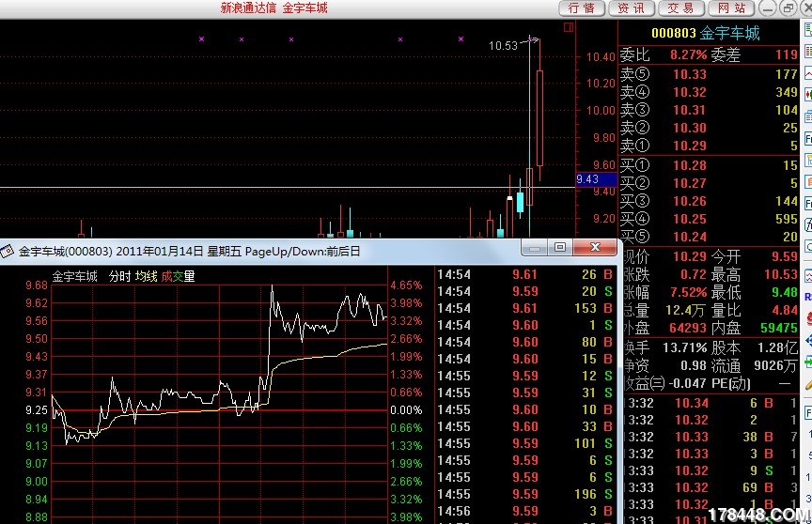
Task: Select the candlestick chart icon in right sidebar
Action: click(808, 95)
